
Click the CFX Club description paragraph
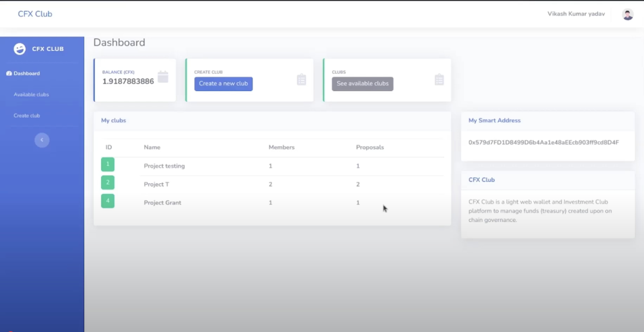pos(540,211)
